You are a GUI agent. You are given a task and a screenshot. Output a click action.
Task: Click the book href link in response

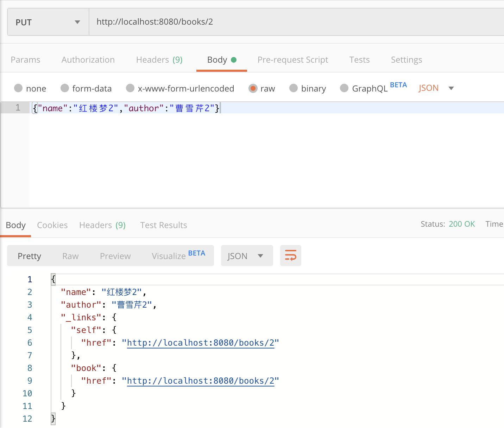(x=201, y=380)
